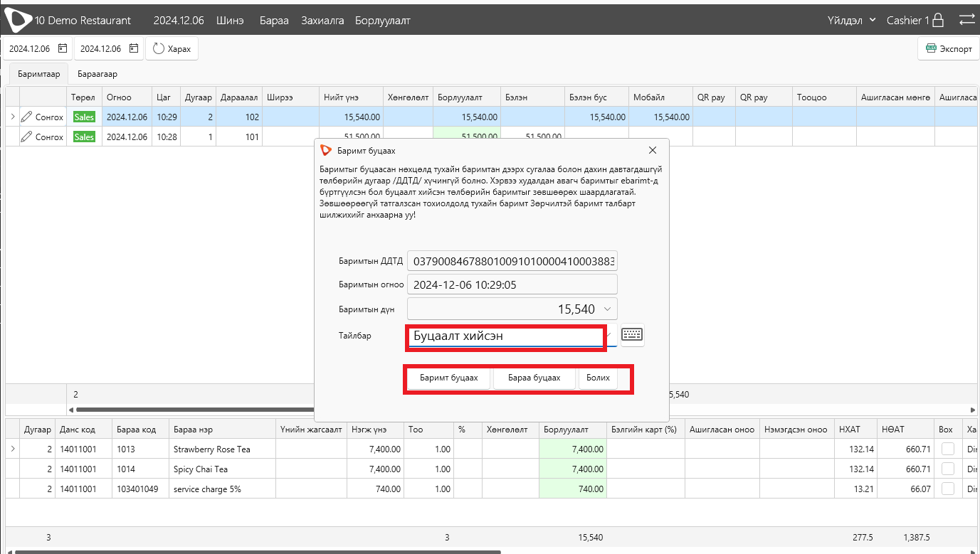Click the upper table horizontal scrollbar
This screenshot has width=980, height=554.
coord(194,410)
